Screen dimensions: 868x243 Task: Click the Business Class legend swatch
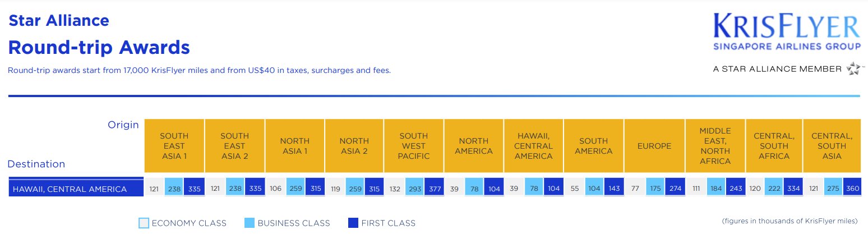(250, 223)
